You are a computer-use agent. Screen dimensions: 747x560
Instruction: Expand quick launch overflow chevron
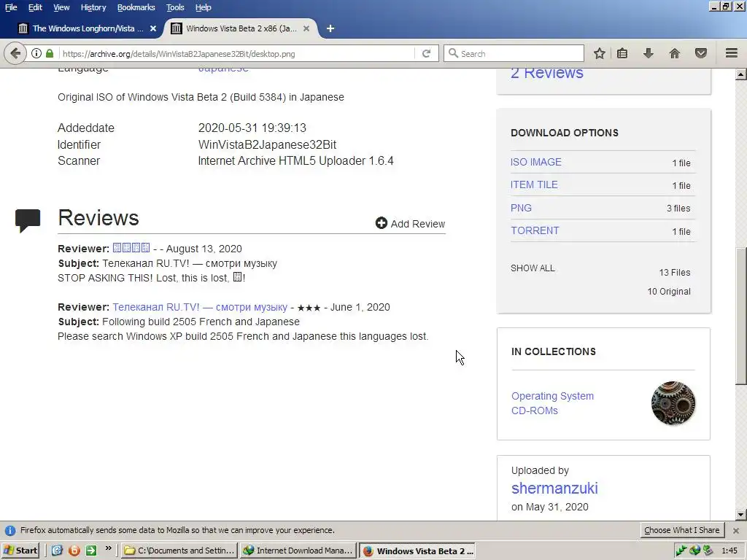pos(108,548)
